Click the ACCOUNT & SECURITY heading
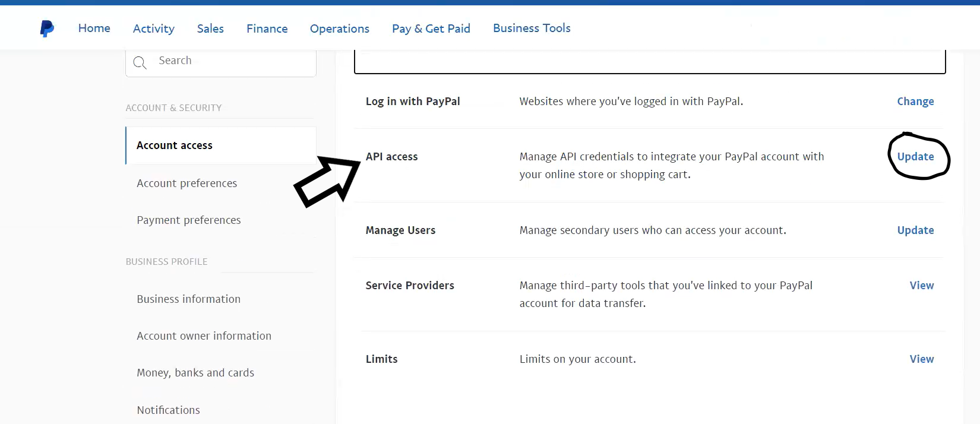Screen dimensions: 980x424 click(x=173, y=108)
